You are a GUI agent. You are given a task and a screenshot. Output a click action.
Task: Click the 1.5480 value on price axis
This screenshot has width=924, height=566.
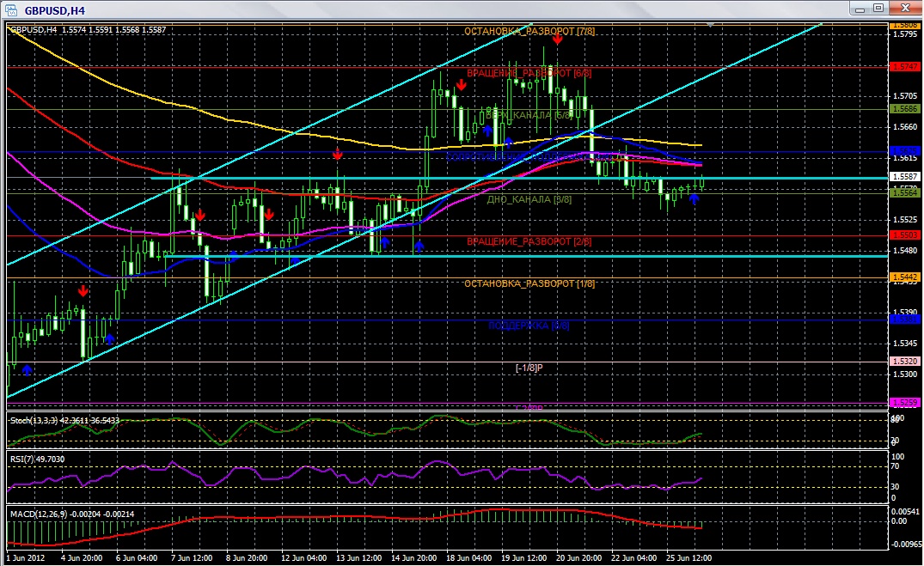pyautogui.click(x=905, y=250)
